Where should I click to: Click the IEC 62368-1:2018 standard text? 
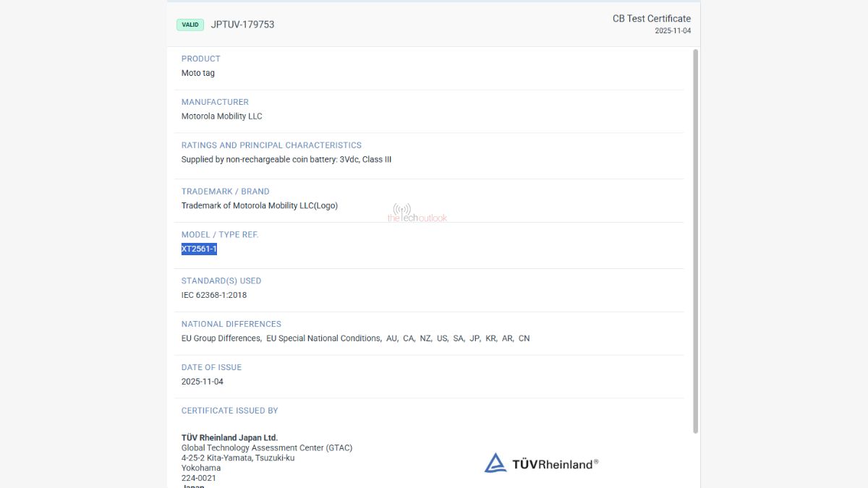[214, 295]
